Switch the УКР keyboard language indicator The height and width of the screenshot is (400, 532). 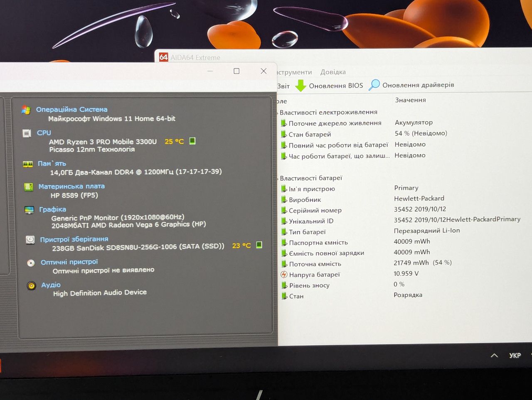coord(515,356)
